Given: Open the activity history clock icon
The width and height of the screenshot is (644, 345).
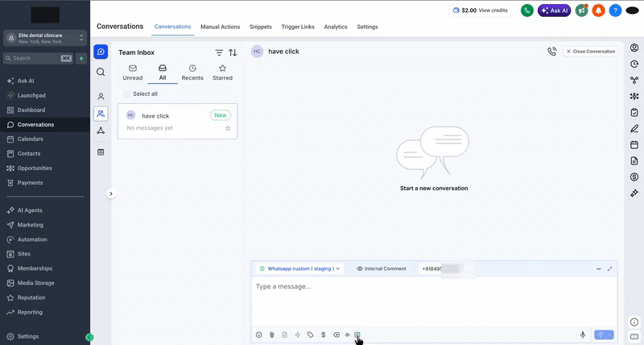Looking at the screenshot, I should pos(634,64).
